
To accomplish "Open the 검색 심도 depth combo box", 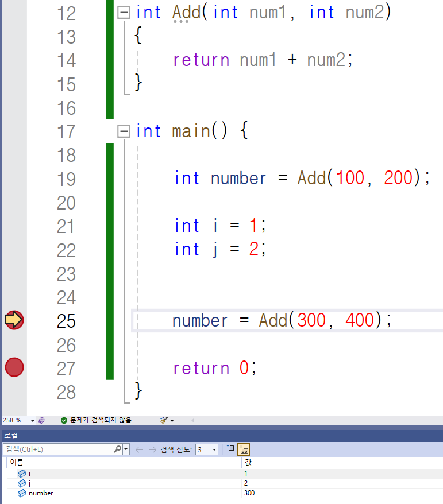I will (206, 449).
